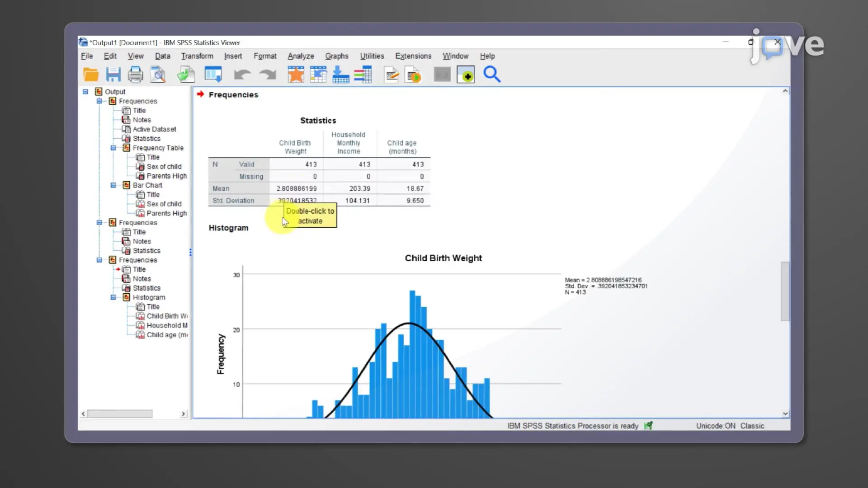Open the Utilities menu
The height and width of the screenshot is (488, 868).
coord(372,56)
